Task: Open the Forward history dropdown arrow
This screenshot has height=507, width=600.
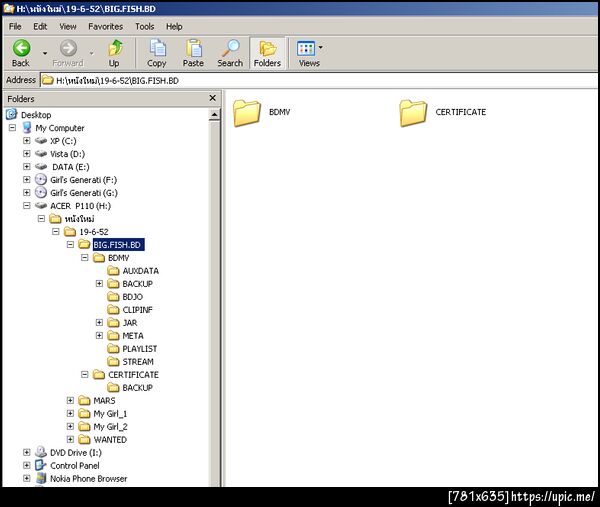Action: (x=91, y=53)
